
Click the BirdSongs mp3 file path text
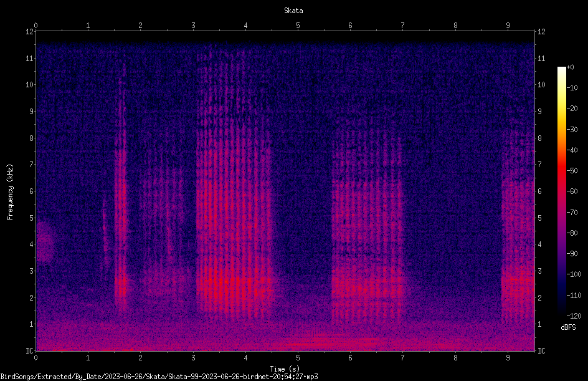[159, 377]
